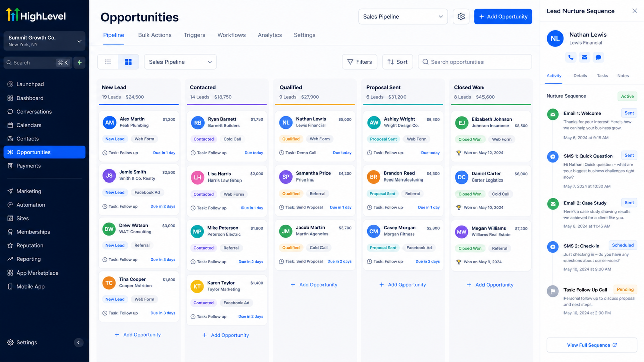Viewport: 644px width, 362px height.
Task: Click the Active status badge for Nurture Sequence
Action: click(x=627, y=96)
